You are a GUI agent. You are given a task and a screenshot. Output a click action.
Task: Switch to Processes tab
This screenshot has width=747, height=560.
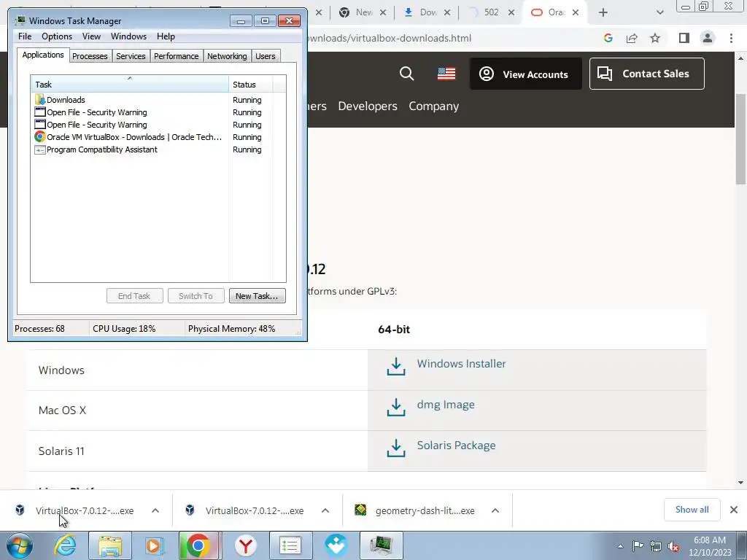[90, 56]
